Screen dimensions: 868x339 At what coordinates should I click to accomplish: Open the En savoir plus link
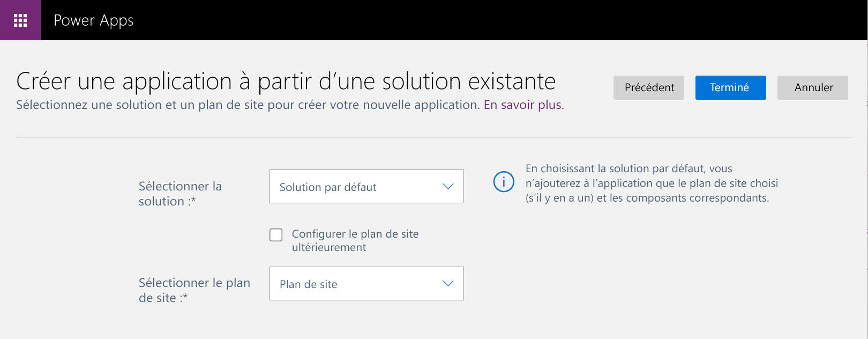click(522, 105)
